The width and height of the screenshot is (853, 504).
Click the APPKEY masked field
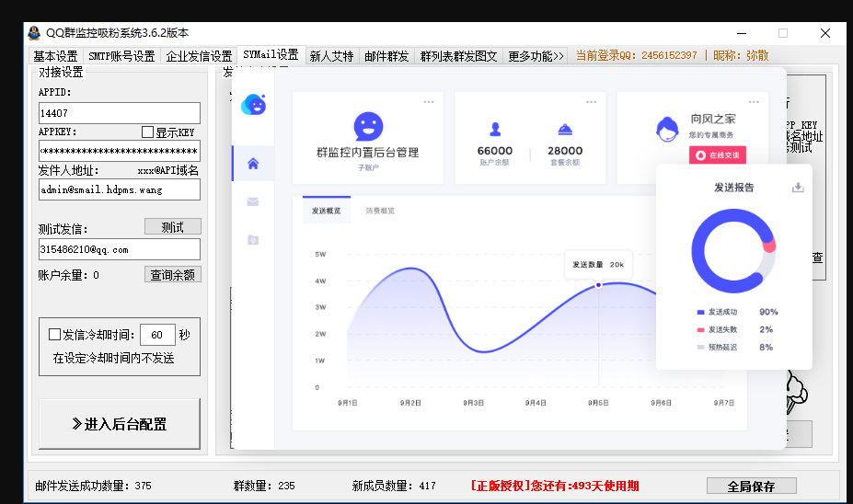119,151
